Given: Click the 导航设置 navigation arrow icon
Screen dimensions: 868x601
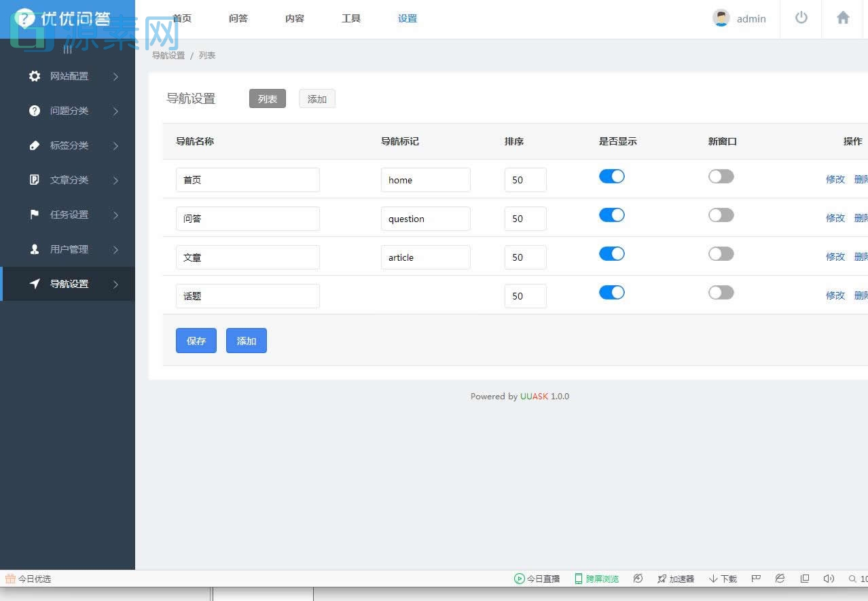Looking at the screenshot, I should pos(35,284).
